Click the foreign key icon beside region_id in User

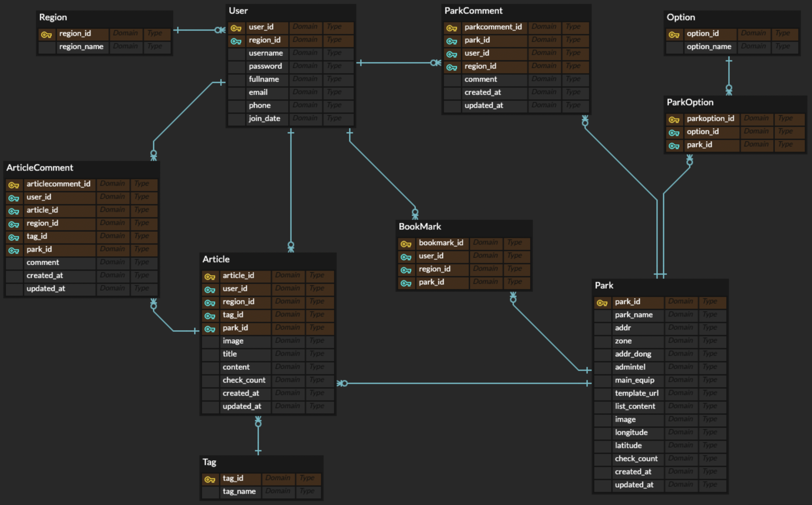[x=237, y=41]
